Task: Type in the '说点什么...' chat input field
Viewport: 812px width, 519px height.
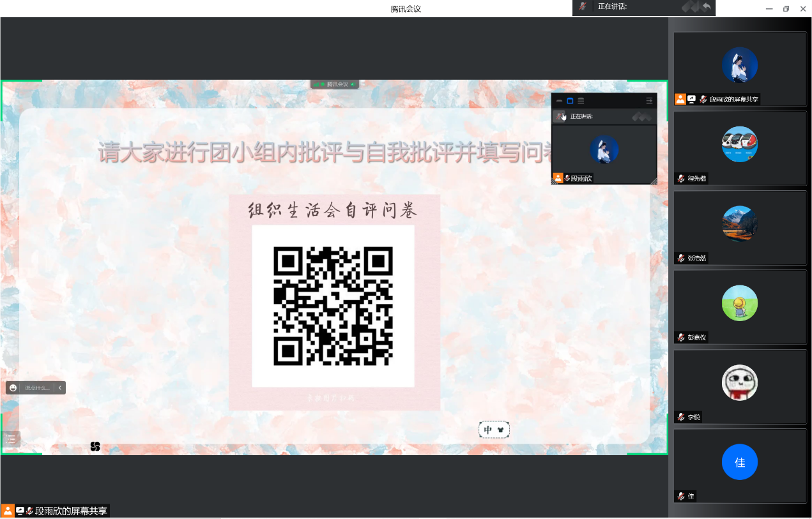Action: tap(37, 387)
